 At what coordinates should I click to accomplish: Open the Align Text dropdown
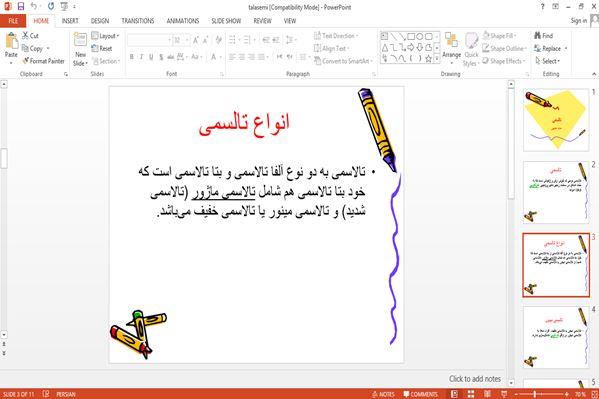tap(332, 49)
